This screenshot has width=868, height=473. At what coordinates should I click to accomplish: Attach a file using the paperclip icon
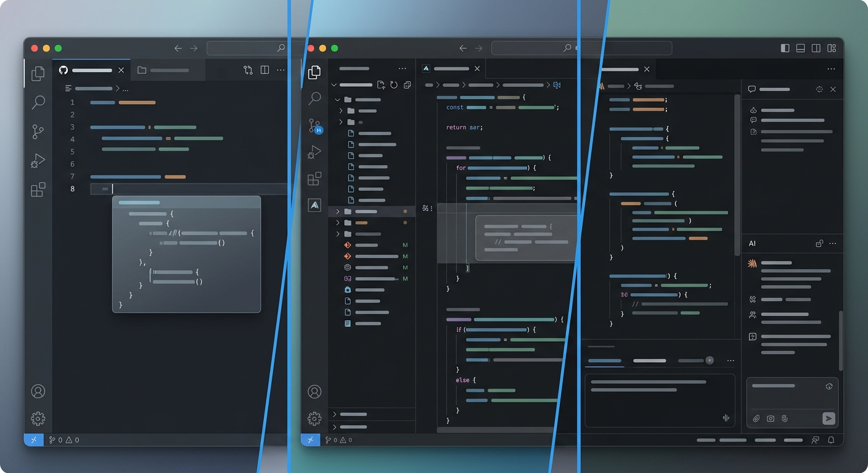pyautogui.click(x=756, y=419)
